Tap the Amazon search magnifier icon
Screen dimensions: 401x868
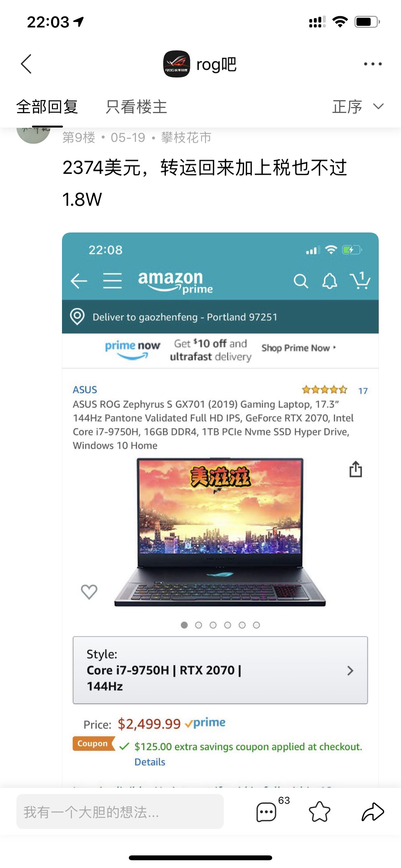tap(301, 281)
